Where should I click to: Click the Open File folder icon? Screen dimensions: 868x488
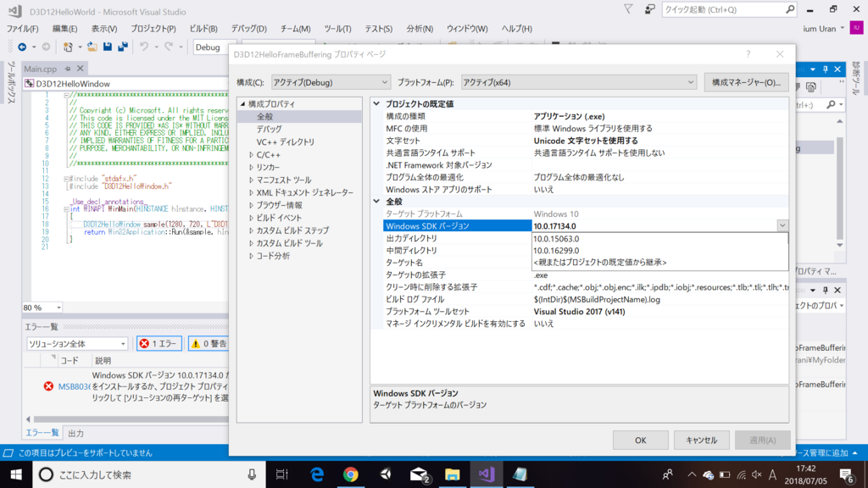pyautogui.click(x=92, y=47)
